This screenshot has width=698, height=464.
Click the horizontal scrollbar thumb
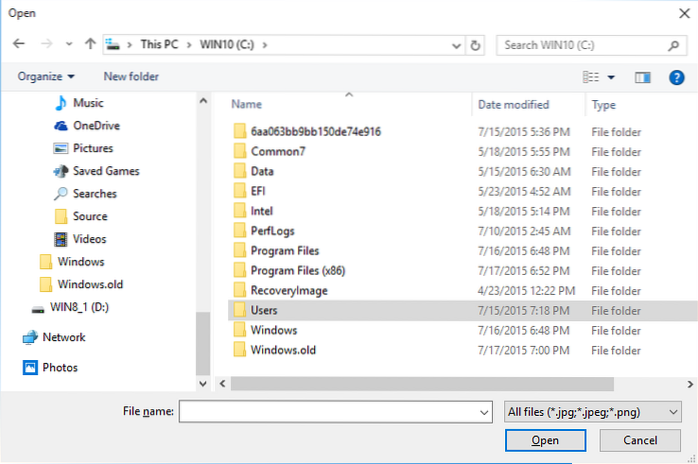[422, 384]
